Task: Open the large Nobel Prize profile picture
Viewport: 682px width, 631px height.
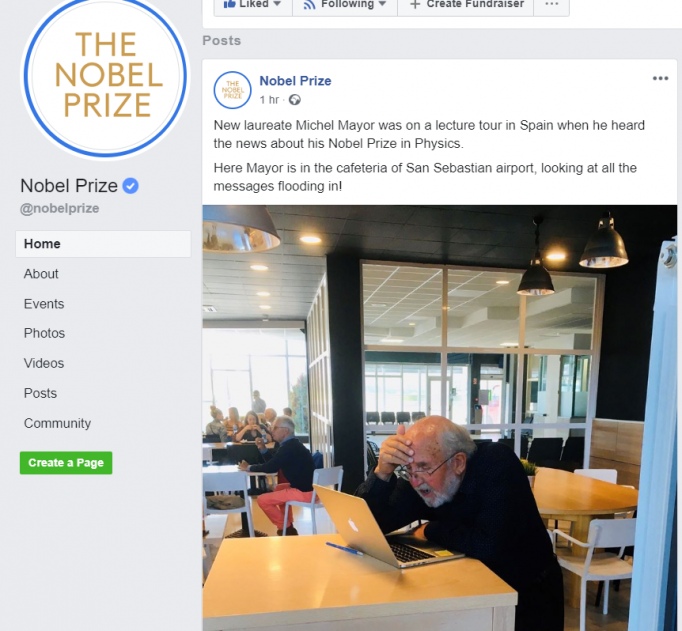Action: [105, 77]
